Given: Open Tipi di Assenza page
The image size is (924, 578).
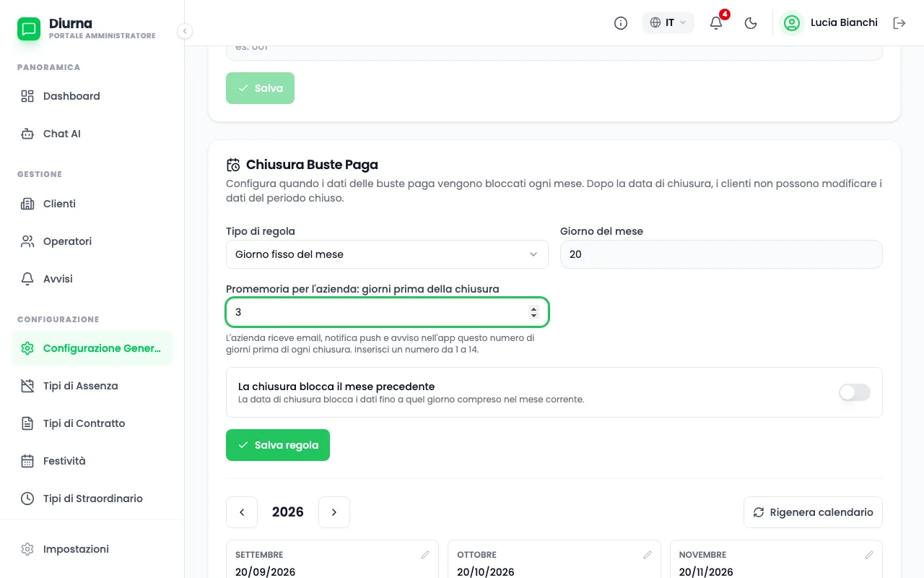Looking at the screenshot, I should pyautogui.click(x=92, y=386).
